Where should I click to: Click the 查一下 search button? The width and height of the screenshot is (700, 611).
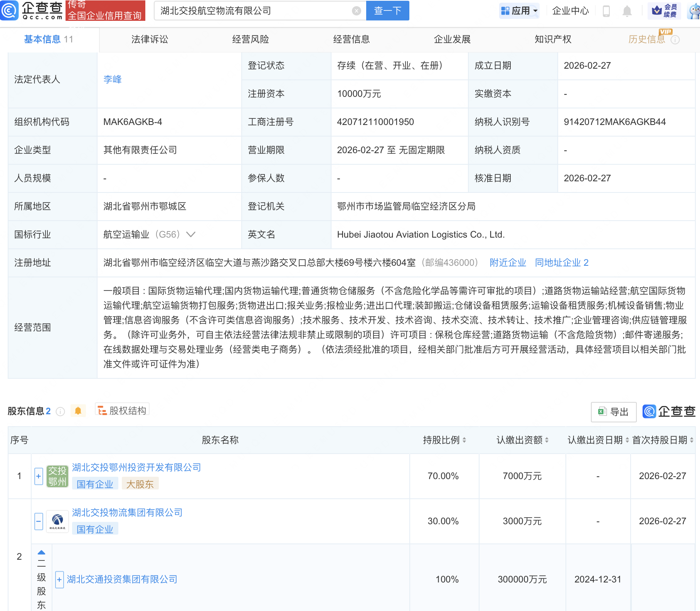387,10
